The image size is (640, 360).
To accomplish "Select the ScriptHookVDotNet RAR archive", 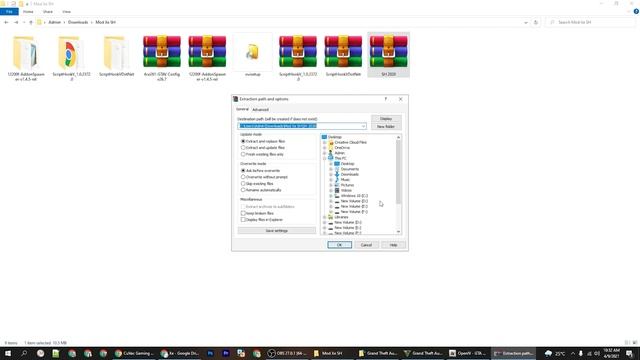I will point(343,55).
